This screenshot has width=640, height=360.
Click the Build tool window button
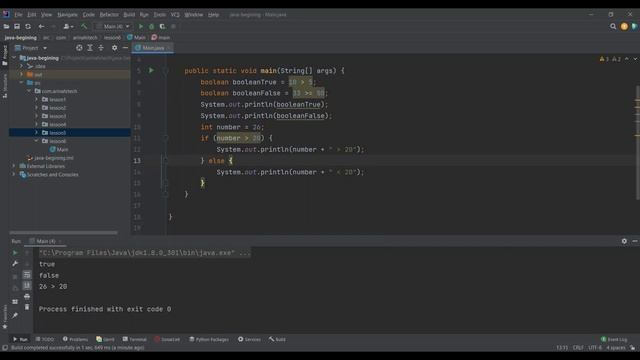[277, 340]
